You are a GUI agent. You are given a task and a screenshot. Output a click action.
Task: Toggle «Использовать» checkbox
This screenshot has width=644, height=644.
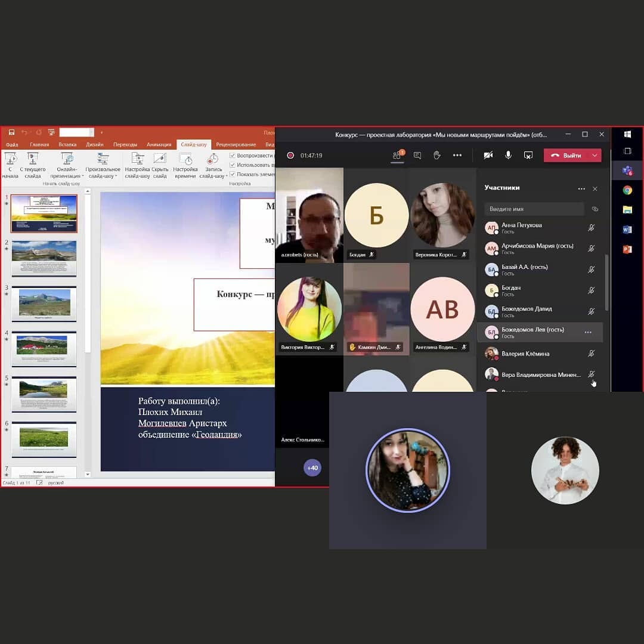point(233,165)
